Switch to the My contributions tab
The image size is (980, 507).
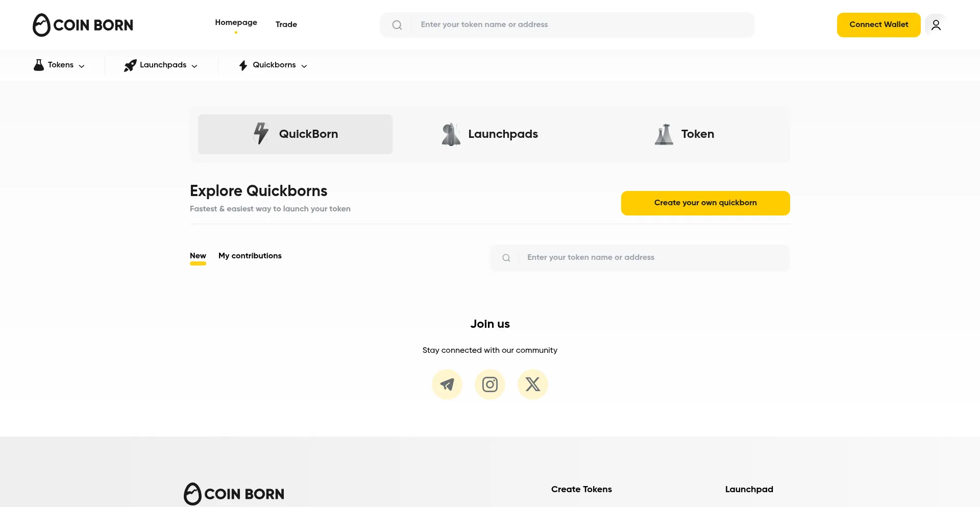click(x=250, y=256)
